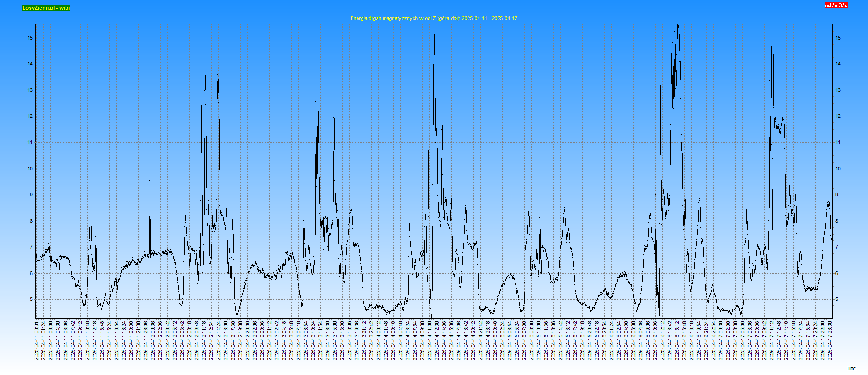Click the right Y-axis value 9
868x375 pixels.
pos(837,195)
